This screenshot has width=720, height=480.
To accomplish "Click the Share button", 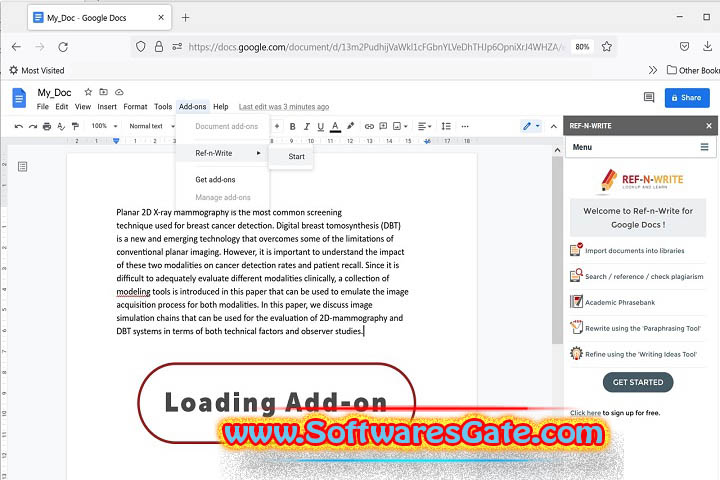I will (x=687, y=98).
